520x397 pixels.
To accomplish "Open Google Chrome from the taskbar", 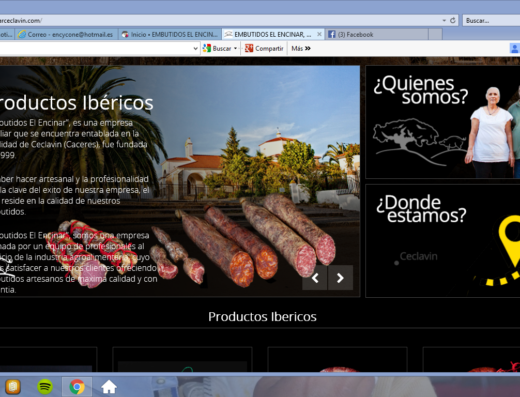I will (x=77, y=387).
